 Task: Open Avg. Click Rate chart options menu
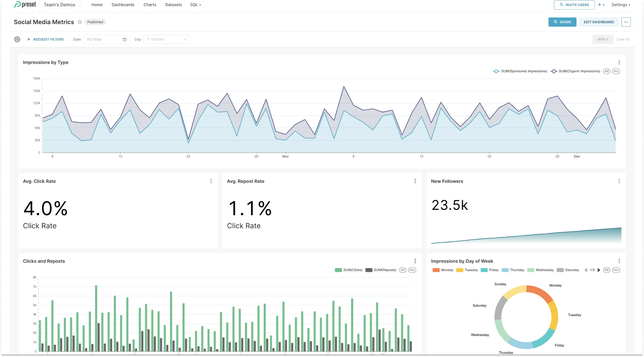coord(211,181)
